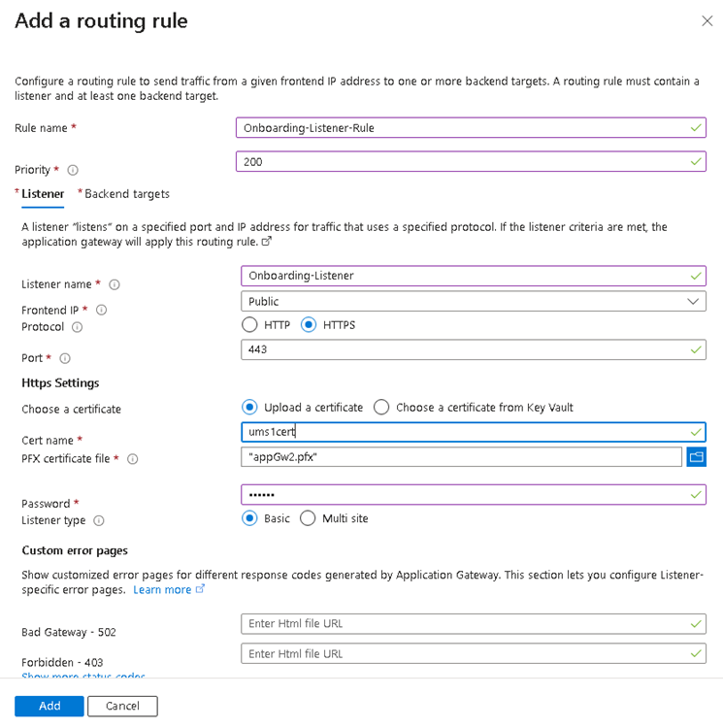The height and width of the screenshot is (728, 723).
Task: Choose a certificate from Key Vault option
Action: [x=381, y=408]
